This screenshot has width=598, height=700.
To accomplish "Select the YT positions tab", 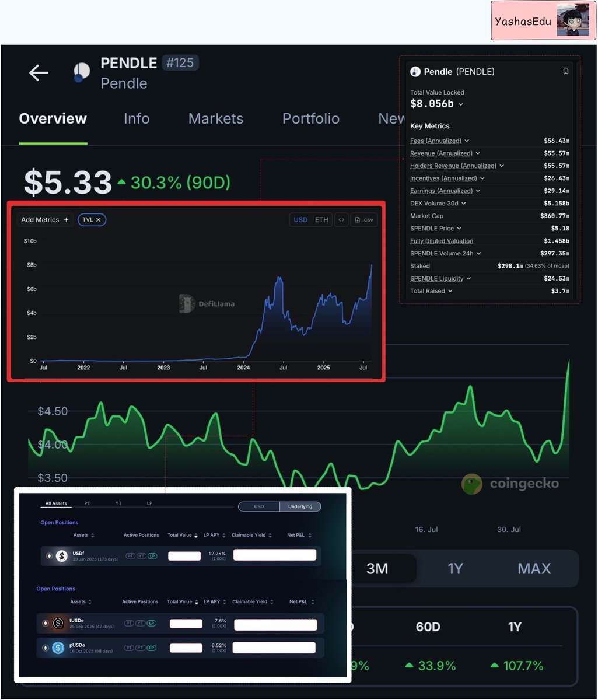I will [118, 503].
